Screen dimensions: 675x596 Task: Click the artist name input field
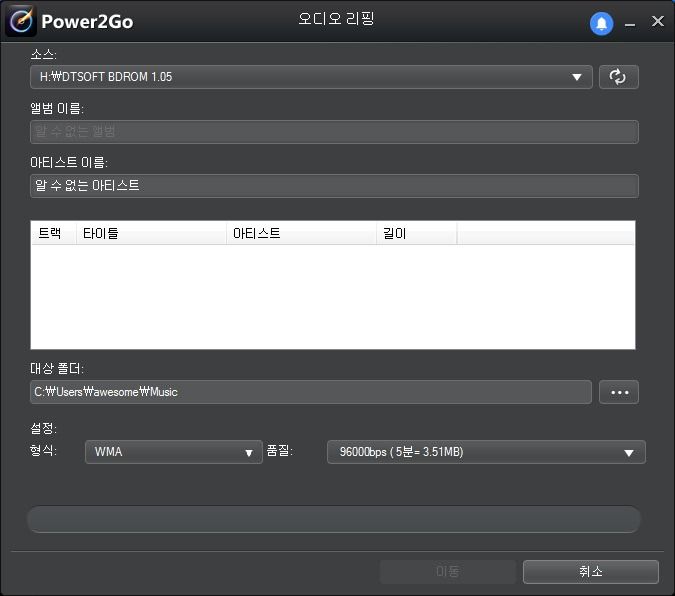click(334, 186)
